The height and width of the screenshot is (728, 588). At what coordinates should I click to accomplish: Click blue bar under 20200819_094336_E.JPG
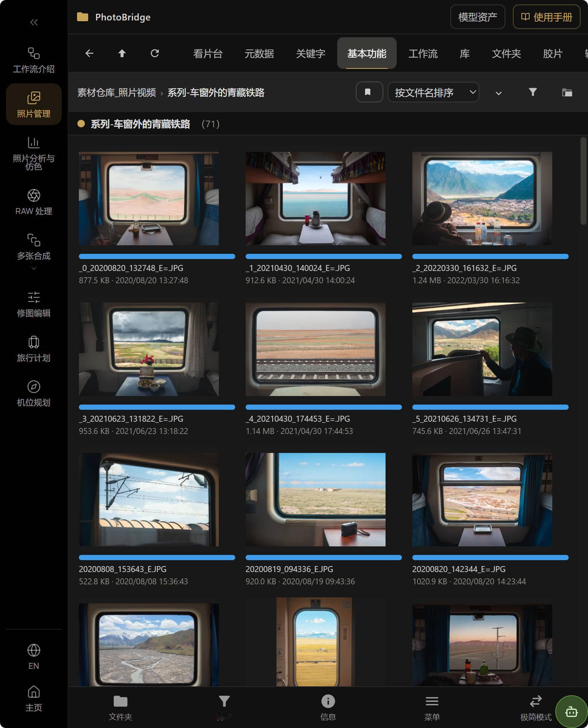click(323, 558)
